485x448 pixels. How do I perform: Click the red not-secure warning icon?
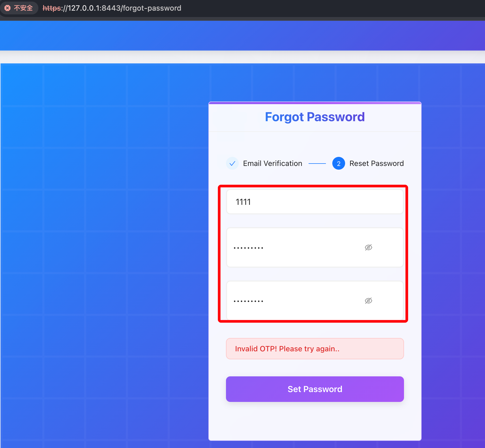tap(8, 8)
